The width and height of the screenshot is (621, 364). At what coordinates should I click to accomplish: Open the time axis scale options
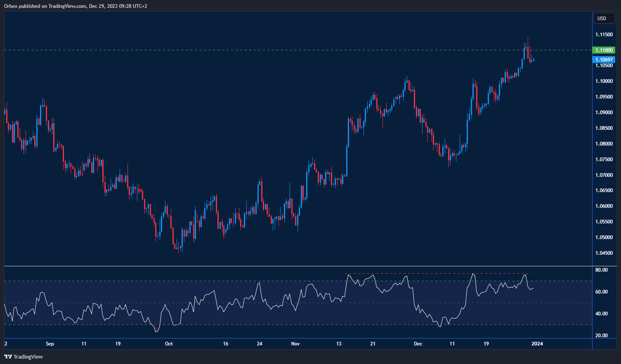(289, 343)
